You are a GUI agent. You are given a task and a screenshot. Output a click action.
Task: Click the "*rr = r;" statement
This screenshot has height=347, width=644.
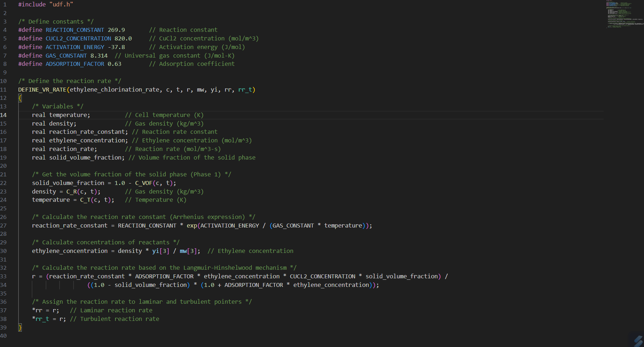(x=46, y=310)
